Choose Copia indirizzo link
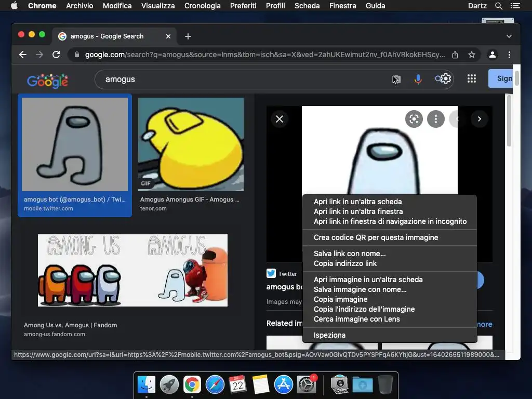Screen dimensions: 532x399 tap(390, 263)
